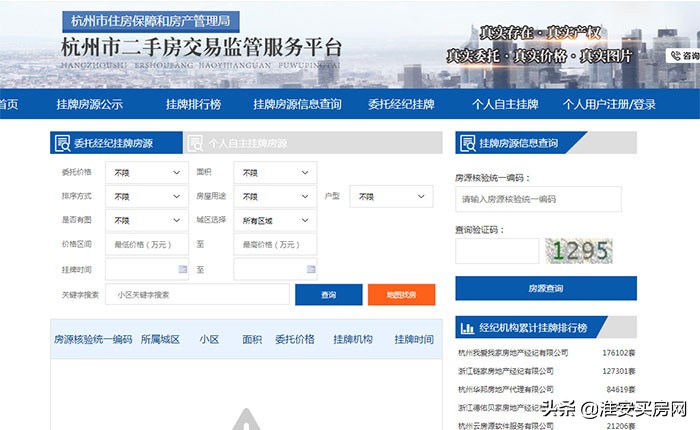Click the 房源核验统一编码 input field
The height and width of the screenshot is (430, 700).
538,199
